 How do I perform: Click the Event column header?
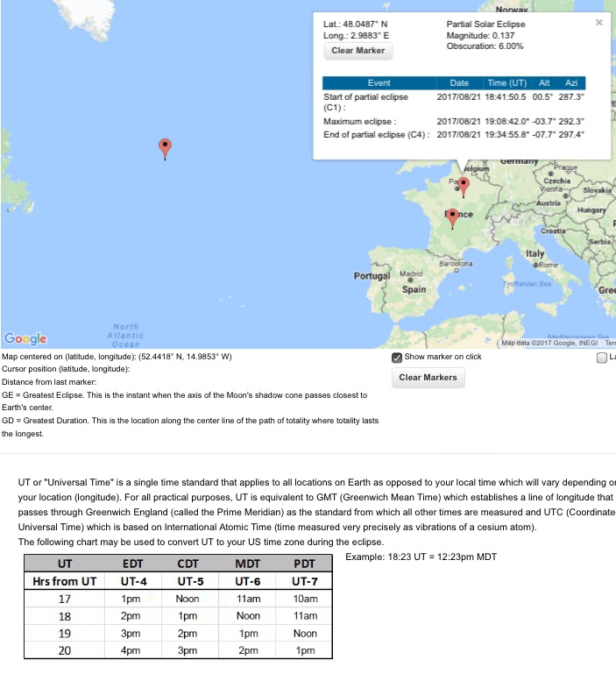[379, 83]
